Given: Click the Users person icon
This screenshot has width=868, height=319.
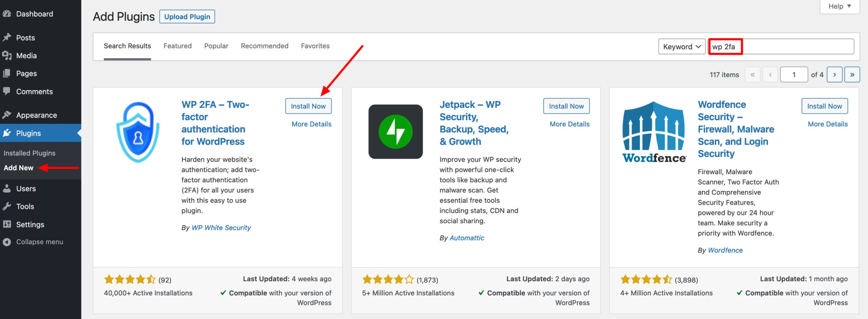Looking at the screenshot, I should point(6,188).
